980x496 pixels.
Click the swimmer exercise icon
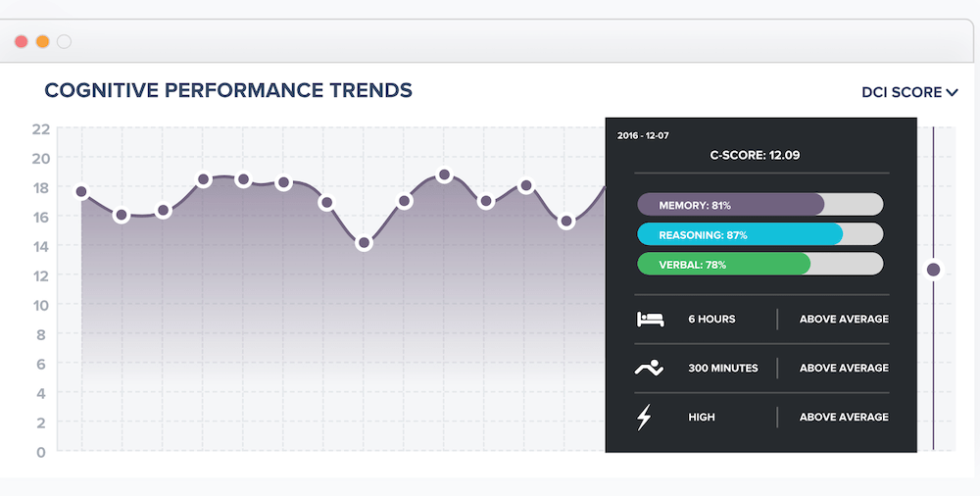coord(649,368)
